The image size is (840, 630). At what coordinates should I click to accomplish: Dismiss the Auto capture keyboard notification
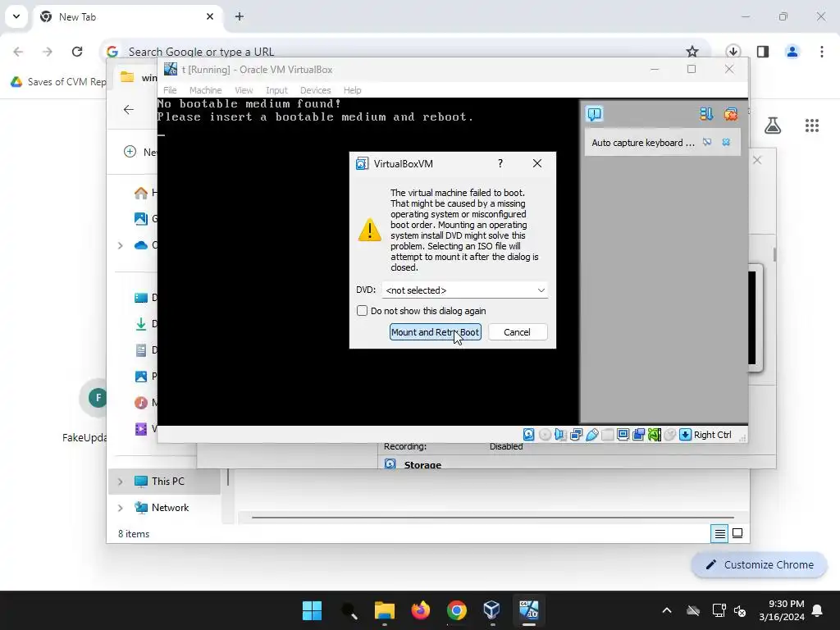[726, 142]
